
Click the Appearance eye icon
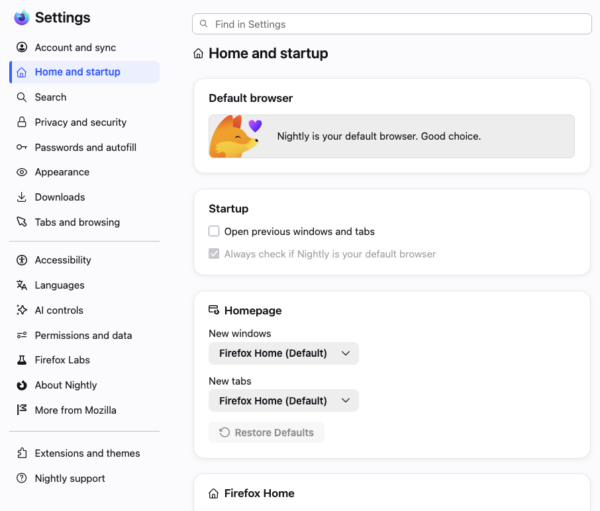[x=22, y=172]
